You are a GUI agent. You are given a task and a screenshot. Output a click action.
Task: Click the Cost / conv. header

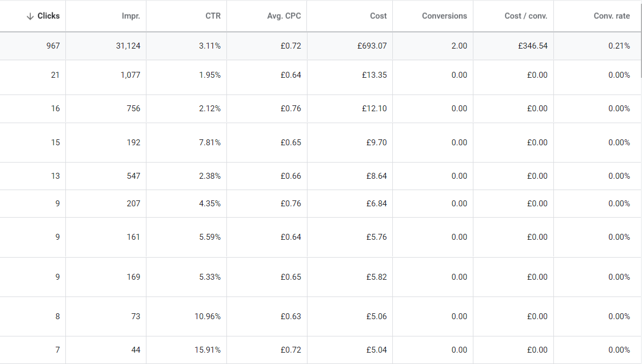526,16
